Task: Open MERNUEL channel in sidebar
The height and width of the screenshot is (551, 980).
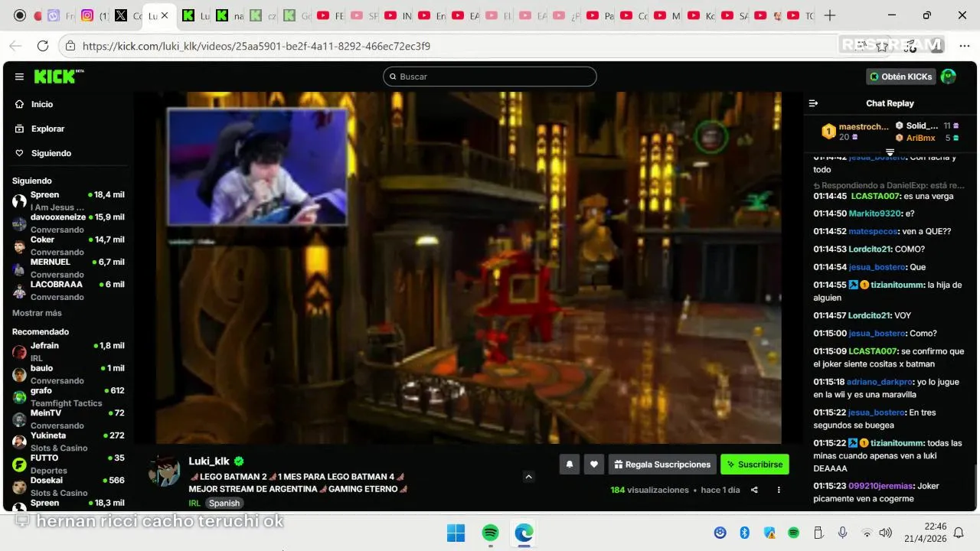Action: click(x=67, y=267)
